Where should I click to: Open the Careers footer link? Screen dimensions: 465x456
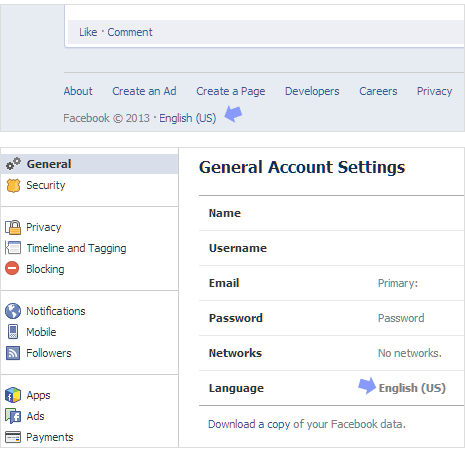pyautogui.click(x=378, y=91)
